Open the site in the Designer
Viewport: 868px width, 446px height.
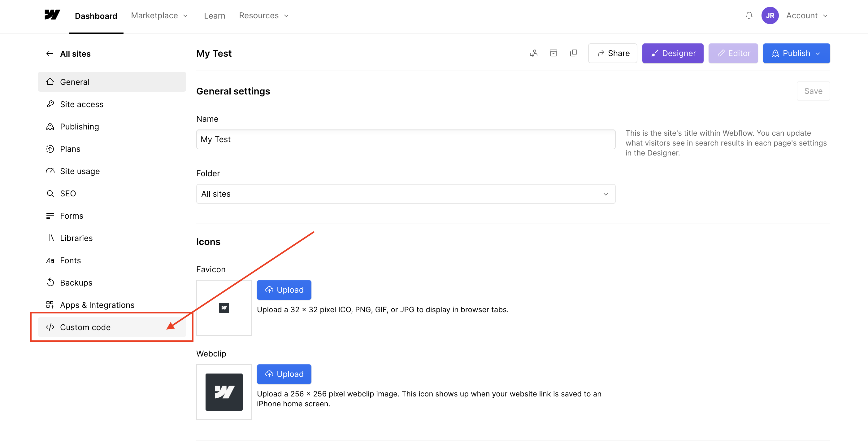[x=673, y=53]
